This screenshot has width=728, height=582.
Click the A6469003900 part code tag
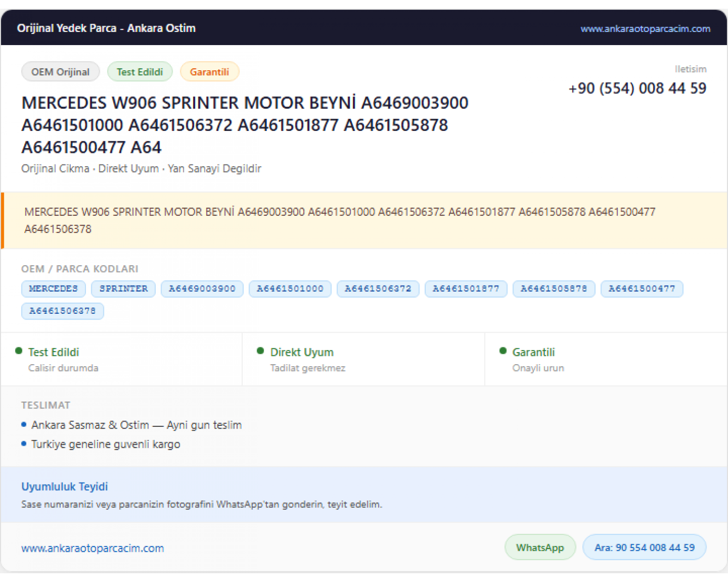[x=202, y=289]
